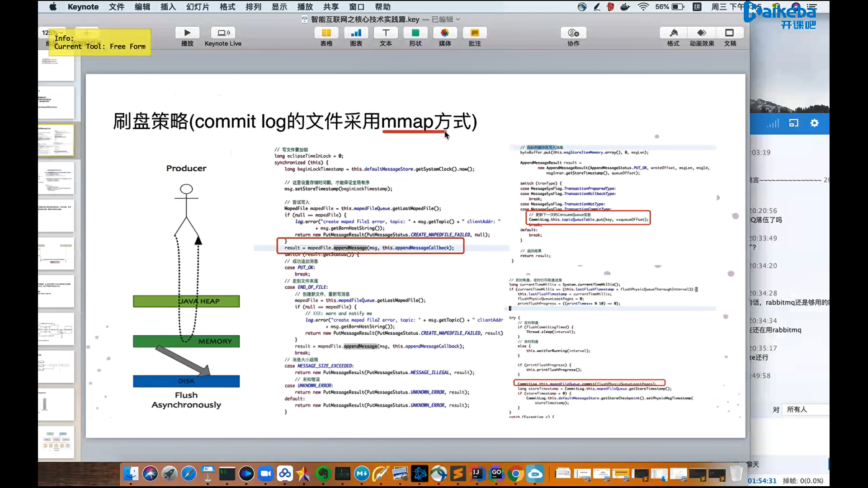
Task: Click the Play (播放) toolbar icon
Action: pyautogui.click(x=187, y=33)
